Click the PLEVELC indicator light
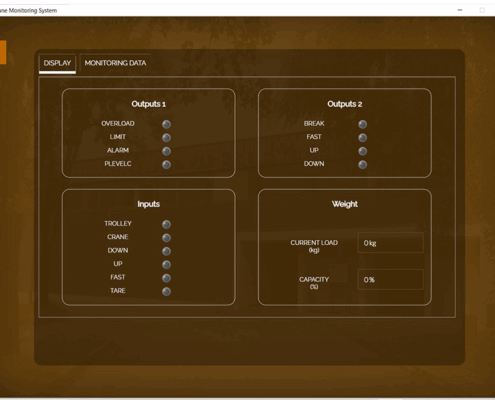 166,164
